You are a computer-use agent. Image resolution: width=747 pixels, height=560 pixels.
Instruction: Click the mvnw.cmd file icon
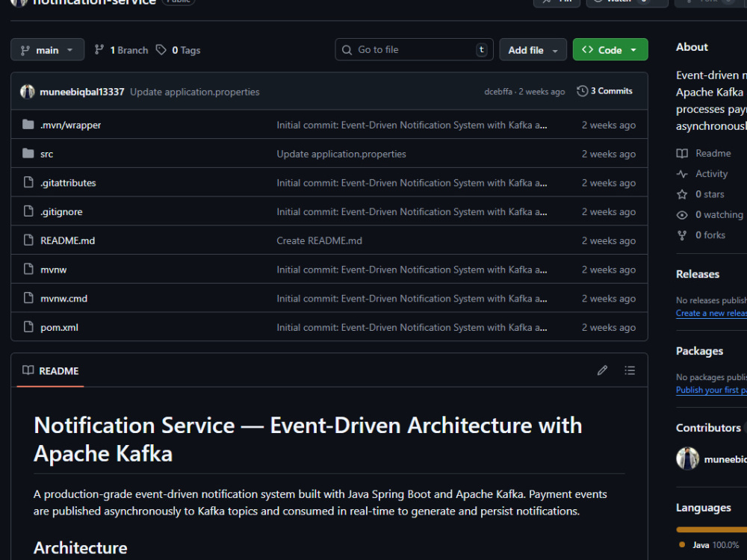28,298
